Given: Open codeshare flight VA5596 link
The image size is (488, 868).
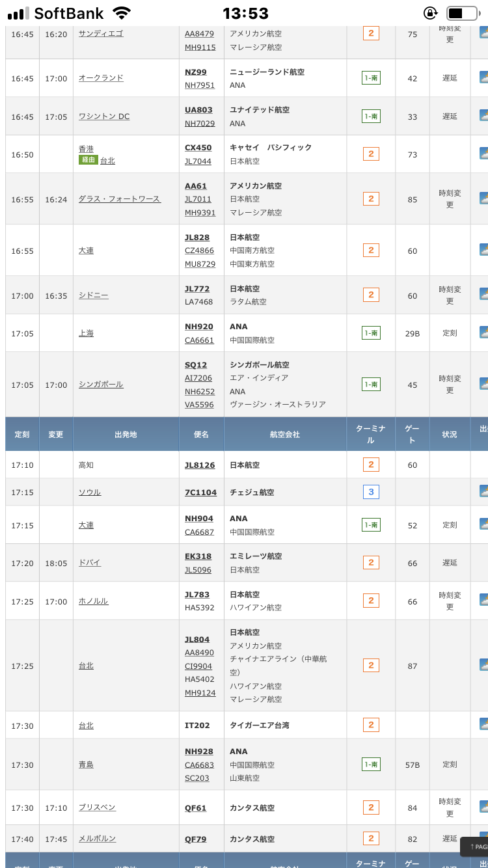Looking at the screenshot, I should (x=198, y=405).
